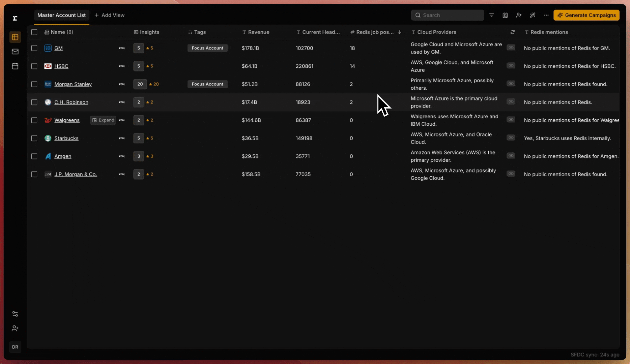Check the Starbucks row checkbox
Viewport: 630px width, 364px height.
pyautogui.click(x=34, y=138)
